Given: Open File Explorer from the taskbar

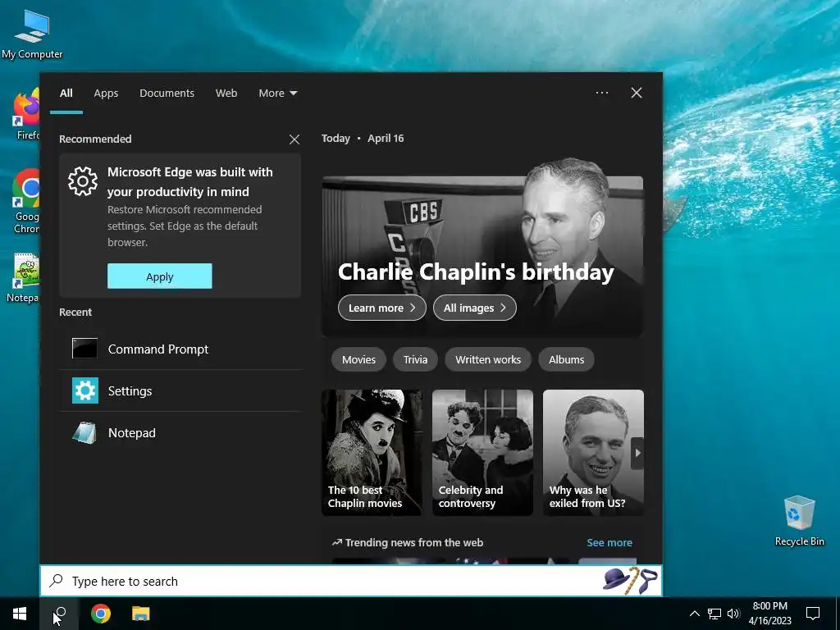Looking at the screenshot, I should (x=141, y=614).
